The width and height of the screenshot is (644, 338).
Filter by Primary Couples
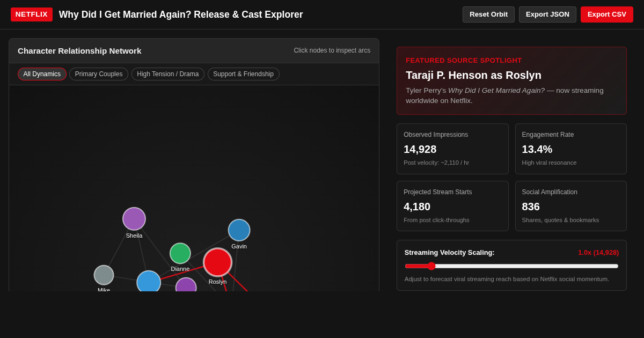click(x=99, y=74)
